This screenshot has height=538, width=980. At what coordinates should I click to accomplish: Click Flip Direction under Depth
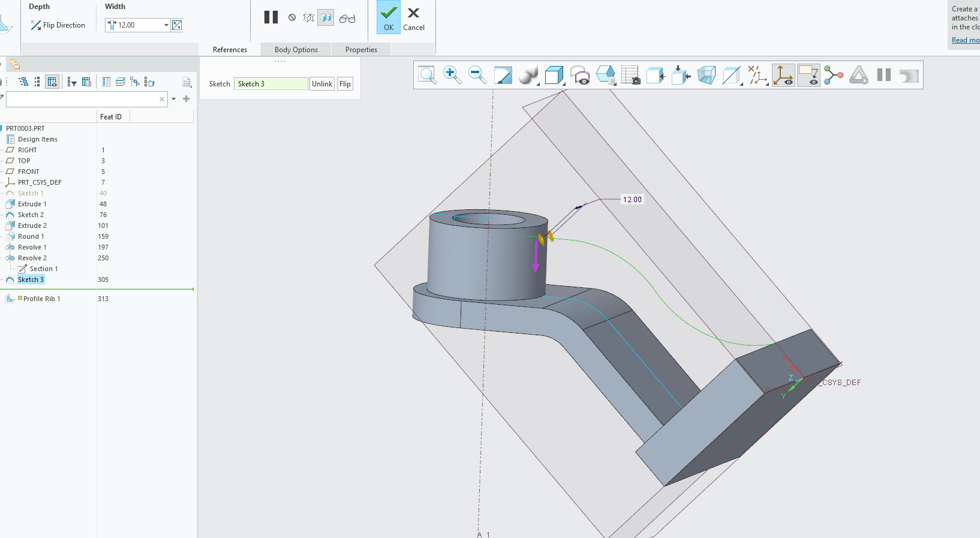point(58,25)
